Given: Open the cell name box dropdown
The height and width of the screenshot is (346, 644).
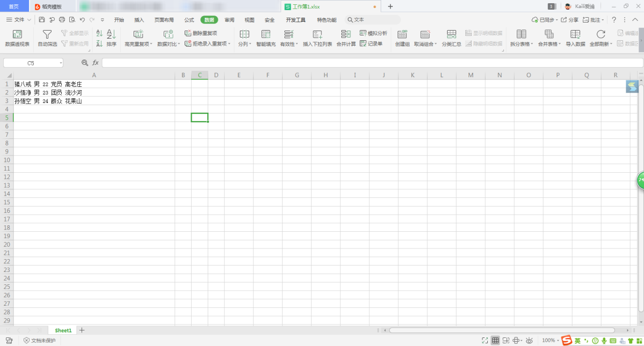Looking at the screenshot, I should point(61,63).
